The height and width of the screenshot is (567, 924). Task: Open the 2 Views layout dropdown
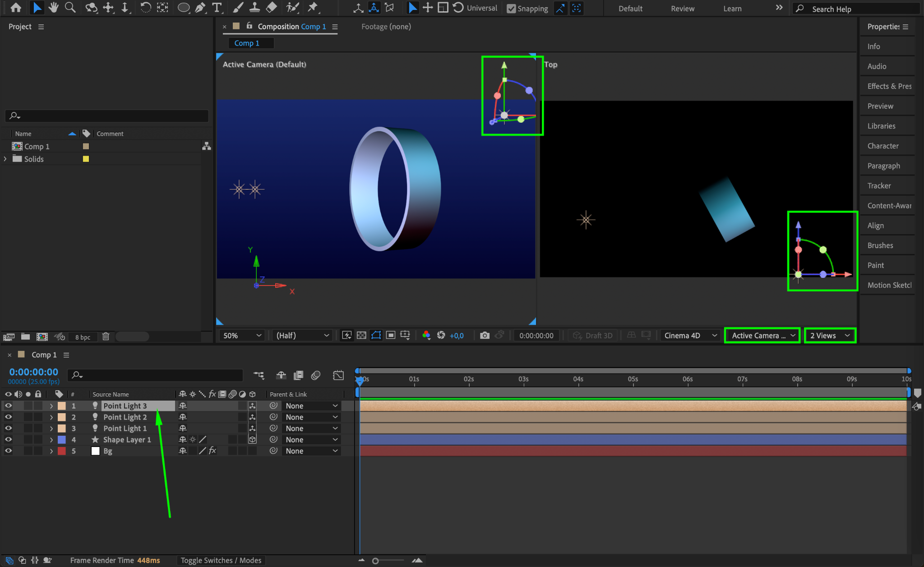(x=830, y=335)
